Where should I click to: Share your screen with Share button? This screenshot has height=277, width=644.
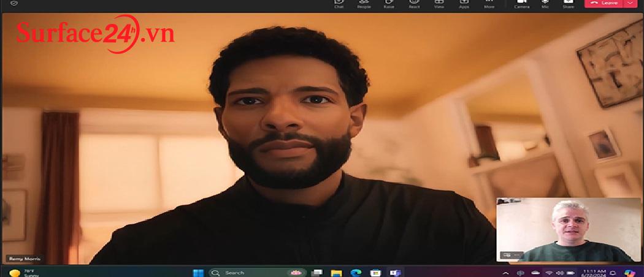(x=567, y=4)
